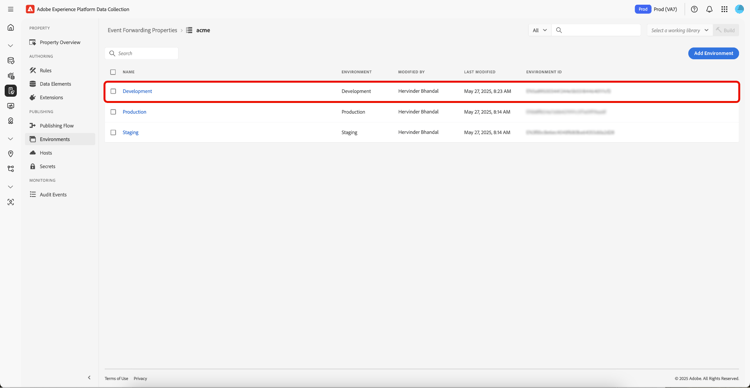The width and height of the screenshot is (750, 388).
Task: Open notifications bell
Action: (x=709, y=9)
